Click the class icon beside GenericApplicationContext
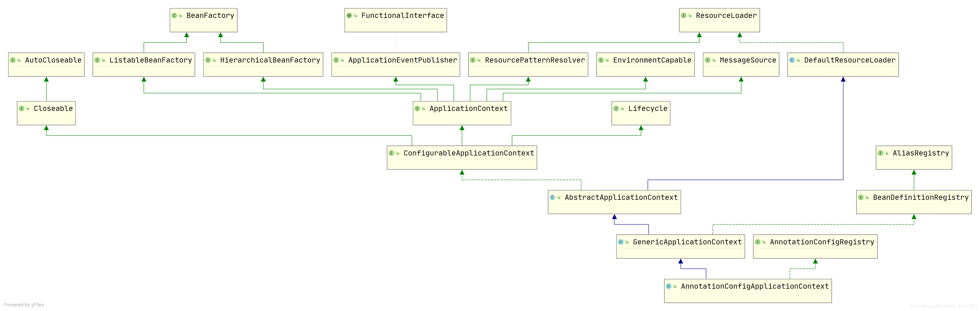 [x=620, y=242]
